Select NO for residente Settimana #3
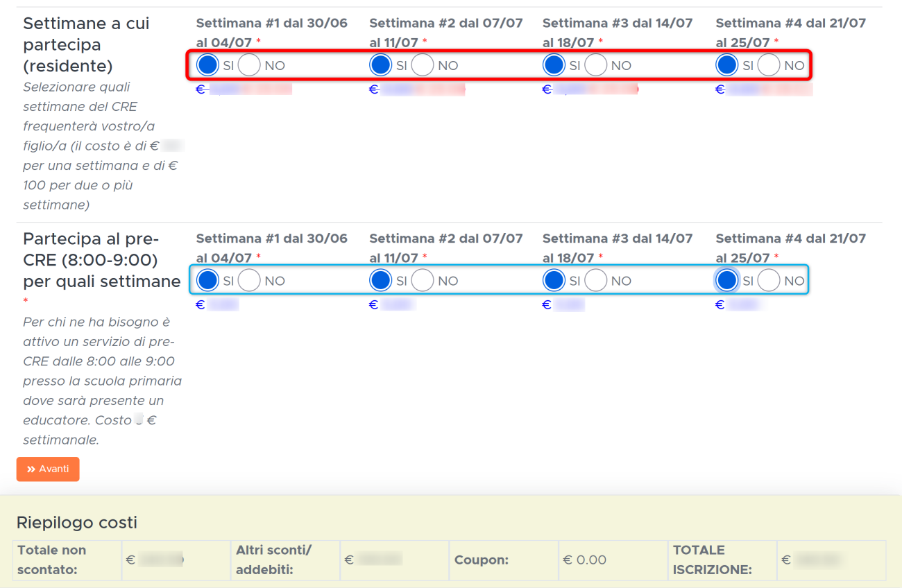This screenshot has width=902, height=588. click(595, 65)
